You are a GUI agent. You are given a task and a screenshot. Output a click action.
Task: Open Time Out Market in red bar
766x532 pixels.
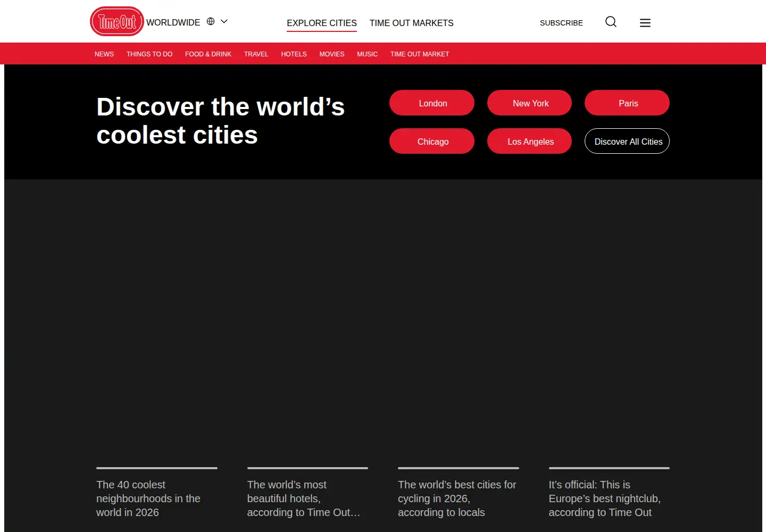pos(420,54)
